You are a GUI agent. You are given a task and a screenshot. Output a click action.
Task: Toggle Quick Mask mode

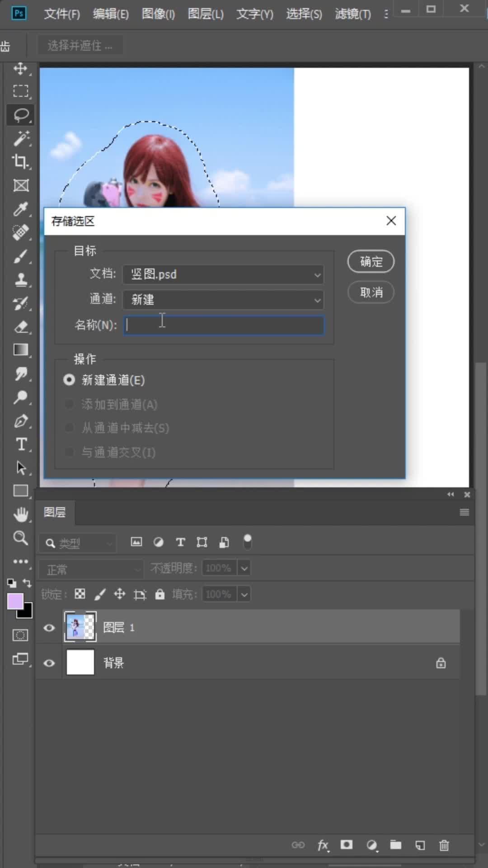(x=20, y=635)
